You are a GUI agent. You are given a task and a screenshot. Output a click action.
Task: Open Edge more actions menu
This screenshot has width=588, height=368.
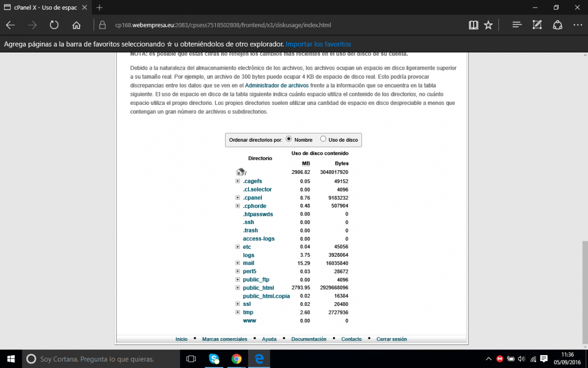[577, 25]
